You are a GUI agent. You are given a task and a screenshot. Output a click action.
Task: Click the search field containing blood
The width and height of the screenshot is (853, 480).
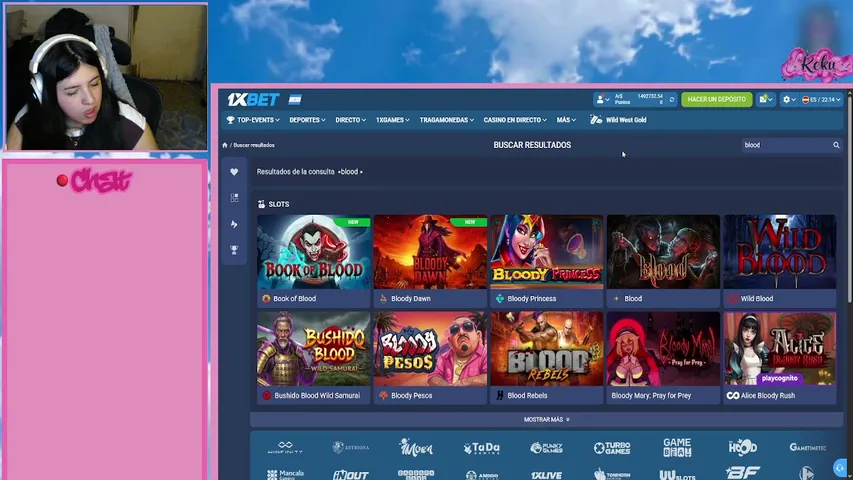786,145
